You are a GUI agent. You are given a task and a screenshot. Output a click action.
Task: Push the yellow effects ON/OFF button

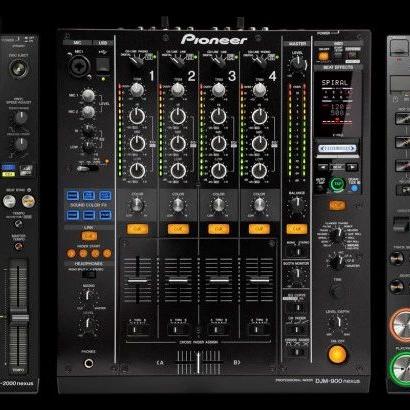tap(337, 354)
